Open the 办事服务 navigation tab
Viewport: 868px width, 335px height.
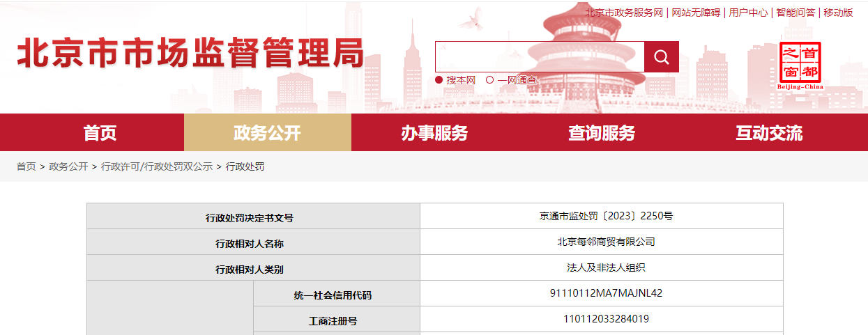pyautogui.click(x=434, y=132)
